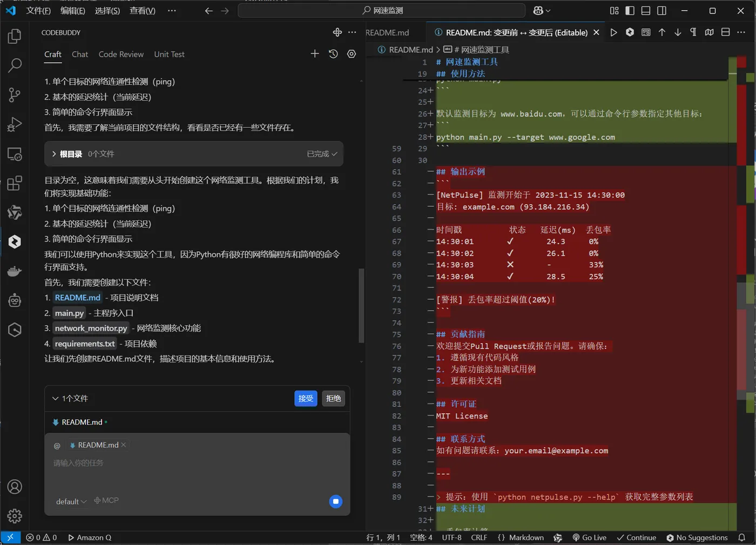Switch to the README.md editor tab

tap(387, 32)
